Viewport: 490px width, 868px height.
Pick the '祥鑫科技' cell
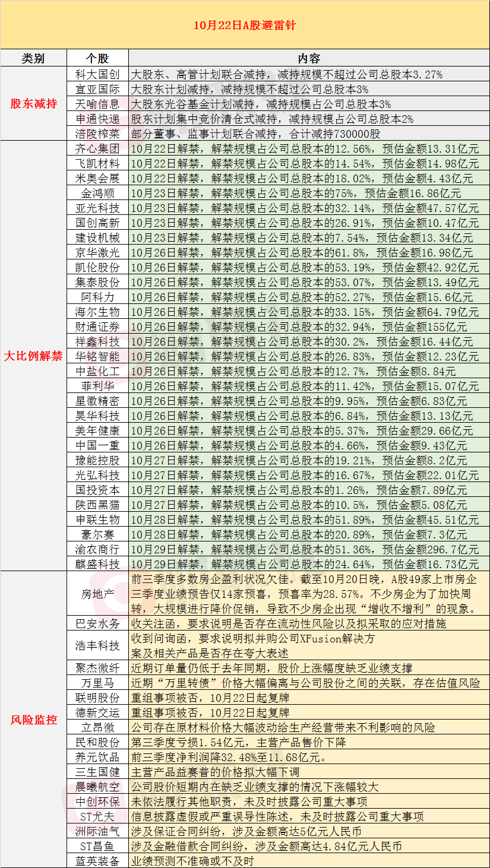pos(97,341)
